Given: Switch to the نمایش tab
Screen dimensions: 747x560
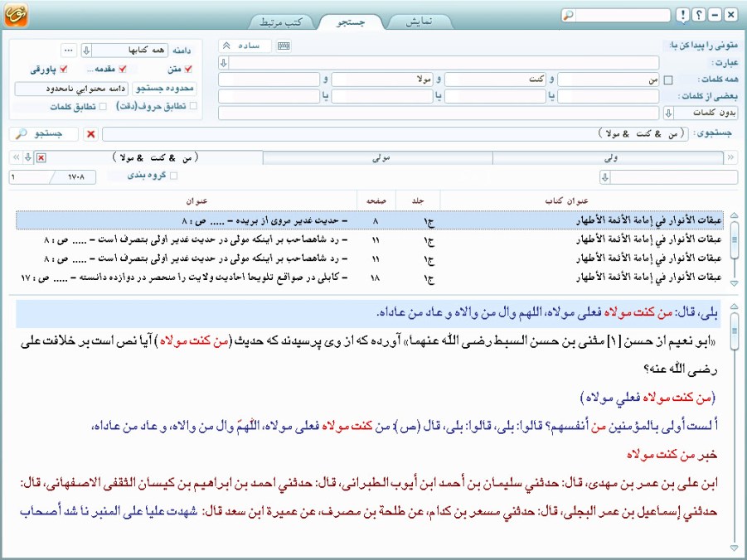Looking at the screenshot, I should [x=420, y=22].
